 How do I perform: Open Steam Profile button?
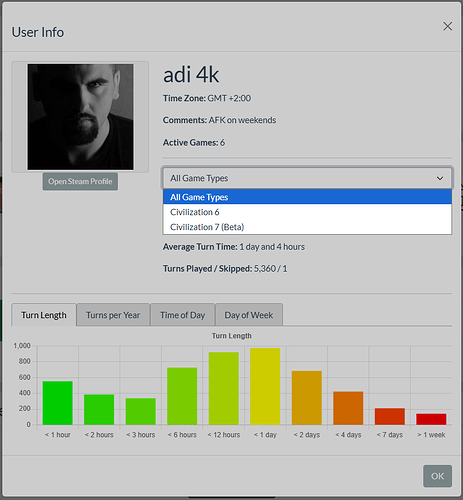pos(80,181)
